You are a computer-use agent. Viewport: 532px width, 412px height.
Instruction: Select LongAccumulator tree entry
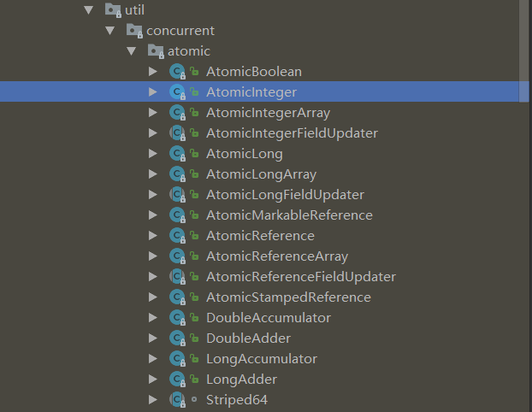tap(261, 359)
